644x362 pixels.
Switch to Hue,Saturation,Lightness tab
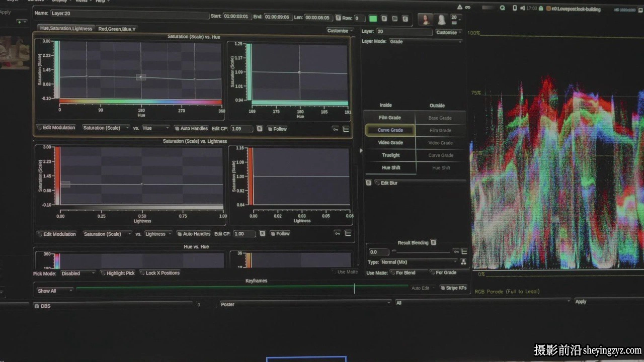pos(66,29)
